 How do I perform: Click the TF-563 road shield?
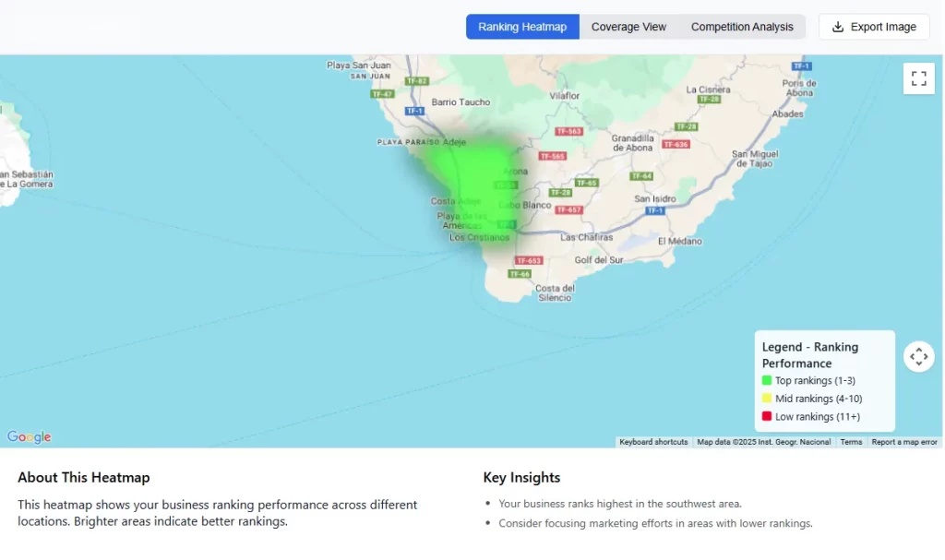(x=568, y=131)
